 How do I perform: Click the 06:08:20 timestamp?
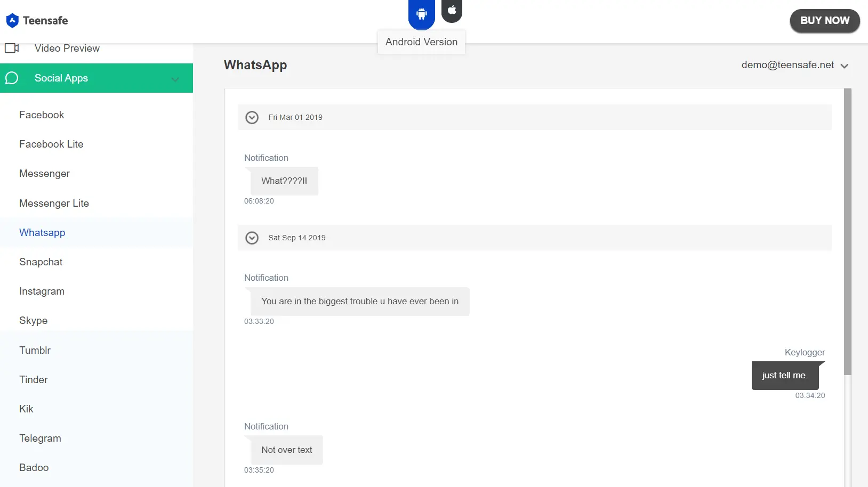coord(259,201)
